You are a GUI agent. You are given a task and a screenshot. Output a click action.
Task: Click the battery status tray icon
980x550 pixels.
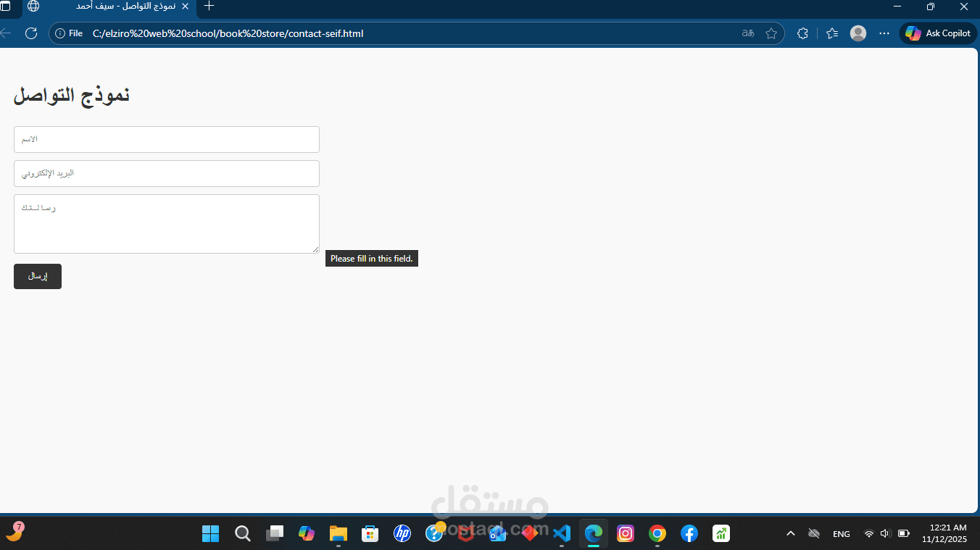coord(904,534)
